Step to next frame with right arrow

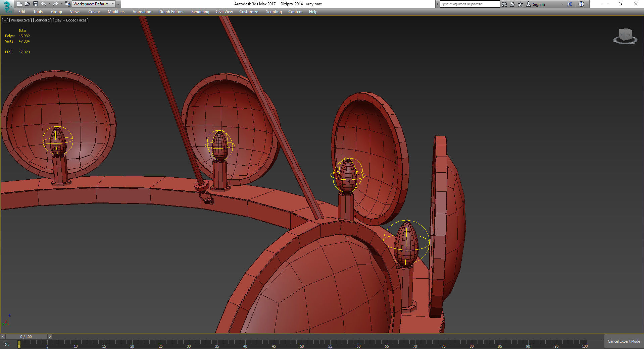[50, 337]
